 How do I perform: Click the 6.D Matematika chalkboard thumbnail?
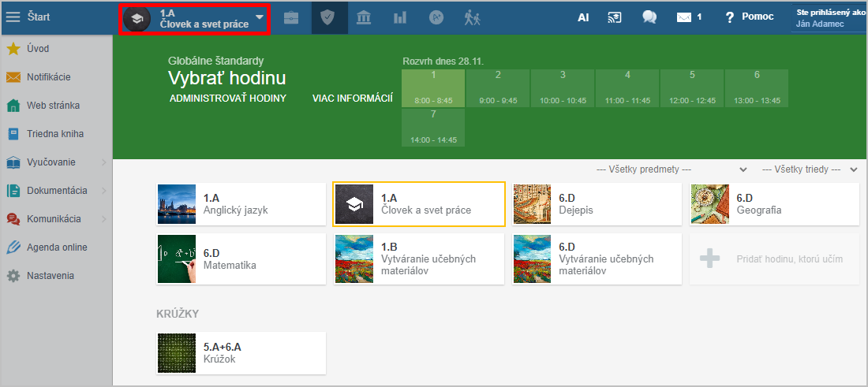click(x=177, y=259)
